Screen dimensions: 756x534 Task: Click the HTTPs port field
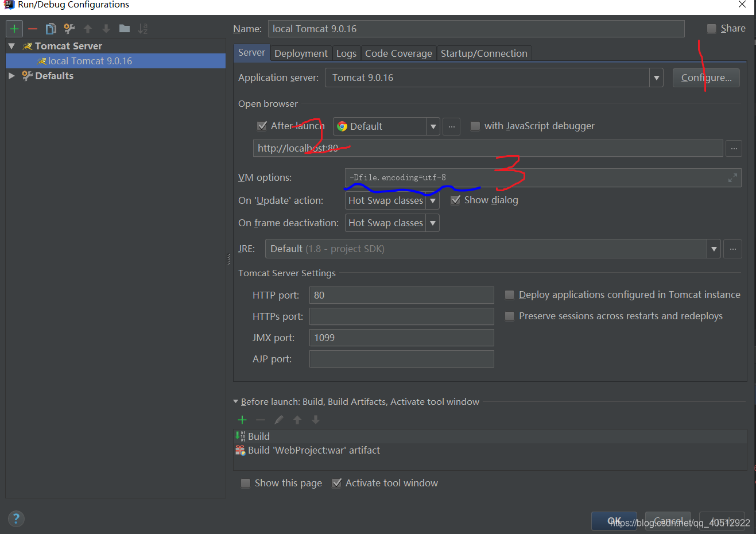[x=401, y=316]
